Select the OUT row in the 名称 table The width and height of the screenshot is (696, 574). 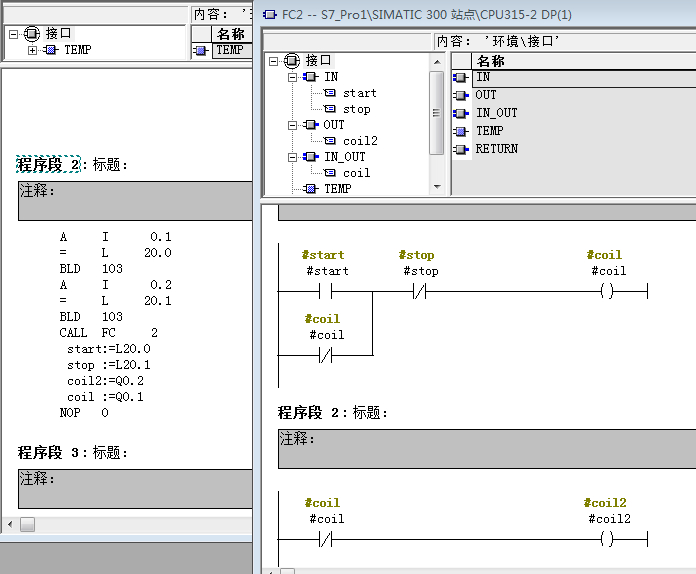[584, 95]
